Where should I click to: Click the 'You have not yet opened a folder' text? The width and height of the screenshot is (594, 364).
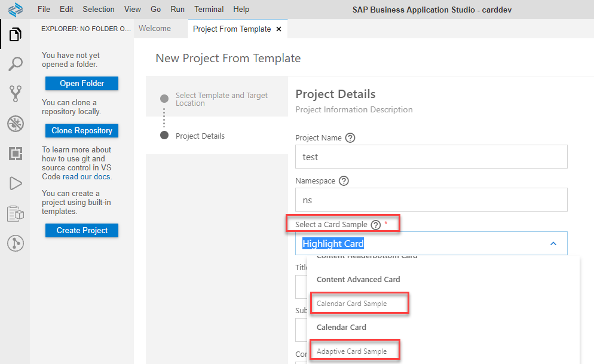coord(71,60)
